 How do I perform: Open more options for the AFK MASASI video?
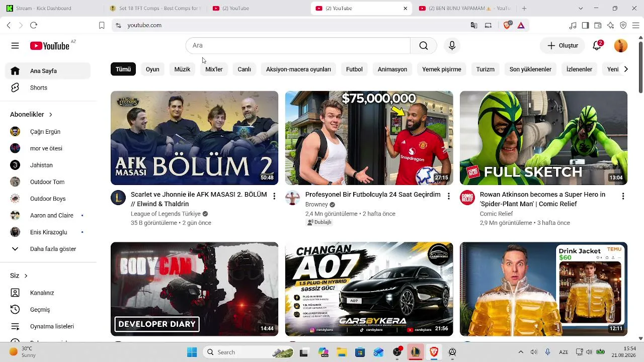point(274,196)
